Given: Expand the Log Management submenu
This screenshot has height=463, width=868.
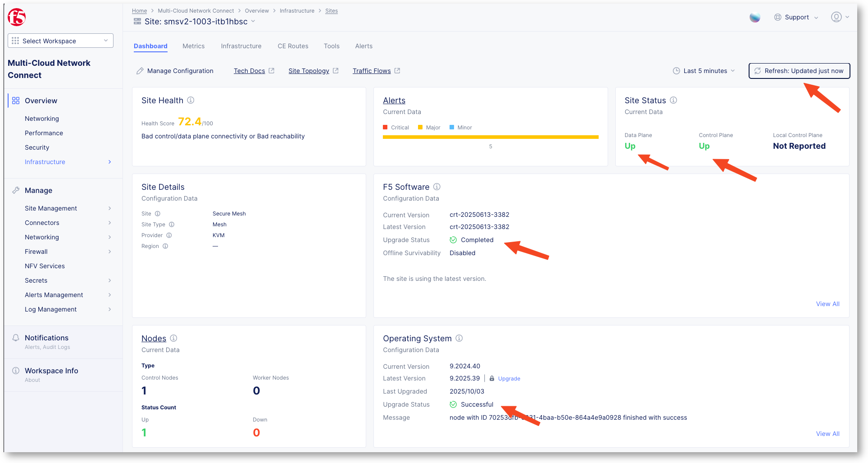Looking at the screenshot, I should pyautogui.click(x=109, y=309).
